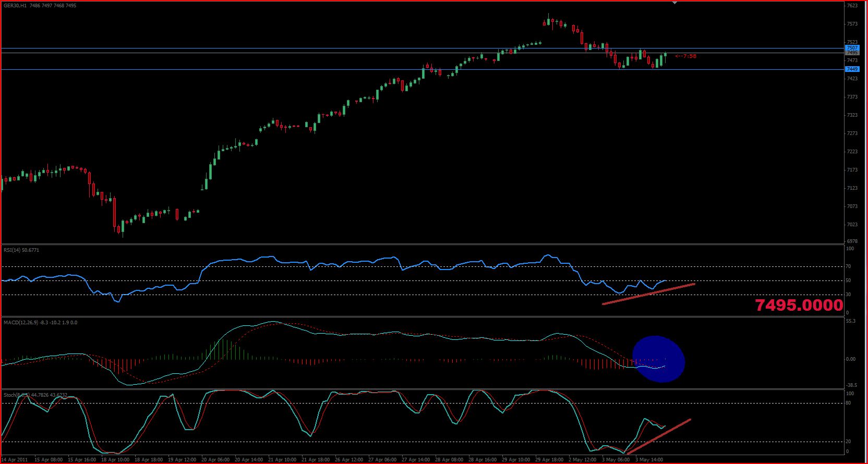Select the blue ellipse object in MACD window
868x464 pixels.
tap(658, 359)
